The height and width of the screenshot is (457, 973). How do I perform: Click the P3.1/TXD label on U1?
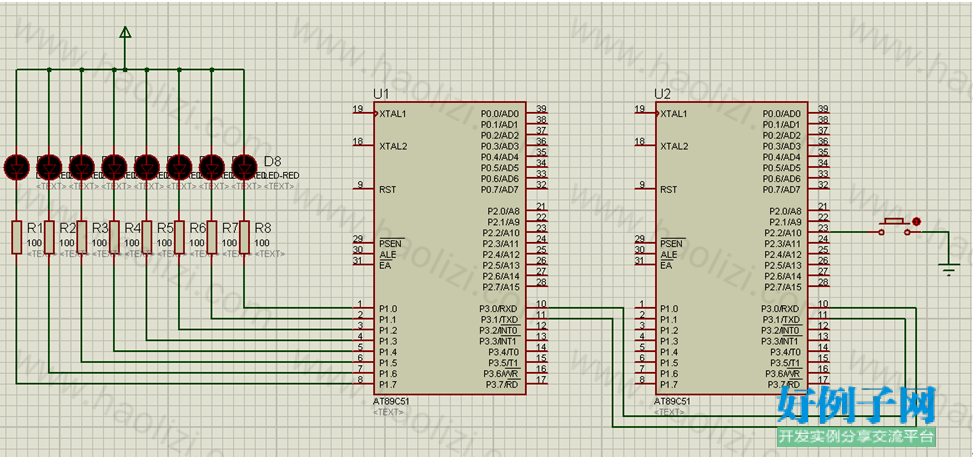pos(499,319)
